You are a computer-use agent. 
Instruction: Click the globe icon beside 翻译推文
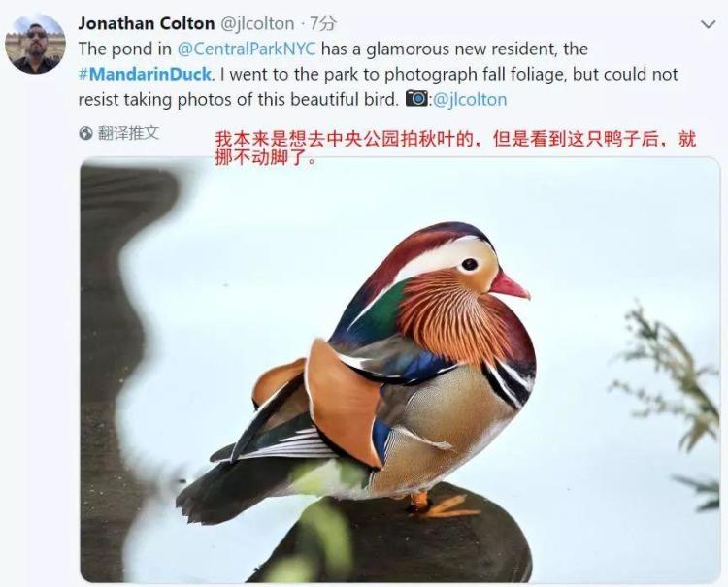[85, 134]
